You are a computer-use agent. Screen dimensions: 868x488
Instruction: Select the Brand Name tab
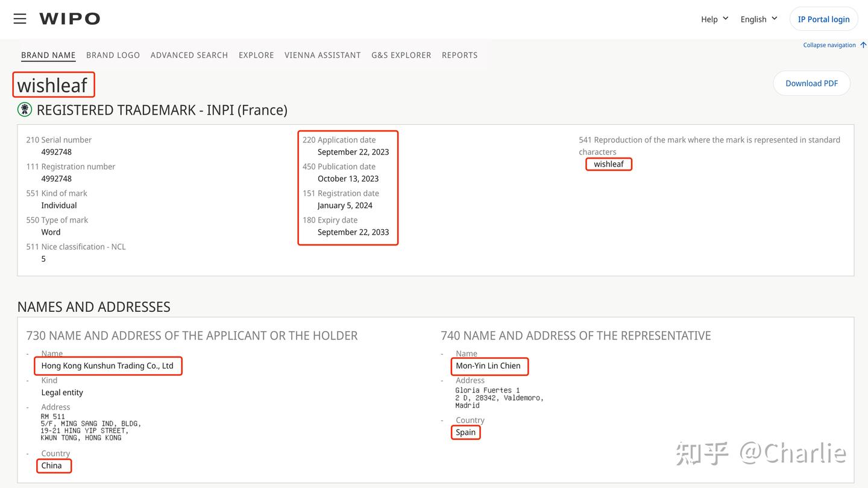pyautogui.click(x=48, y=55)
